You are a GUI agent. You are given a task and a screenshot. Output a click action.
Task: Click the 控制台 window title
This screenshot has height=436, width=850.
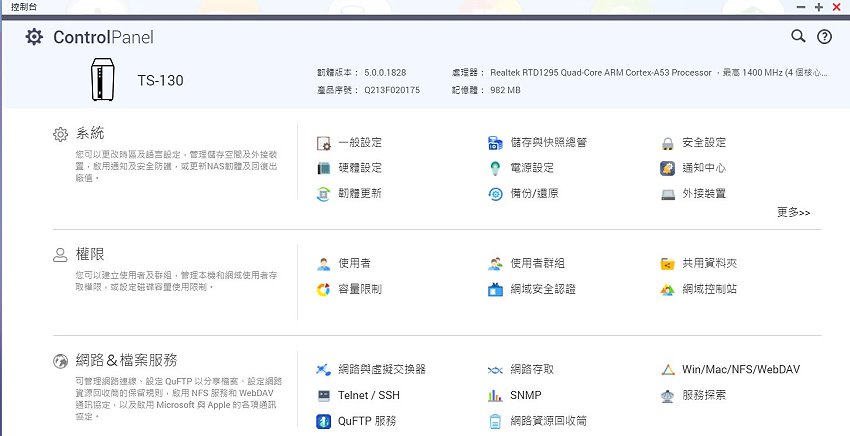(24, 7)
